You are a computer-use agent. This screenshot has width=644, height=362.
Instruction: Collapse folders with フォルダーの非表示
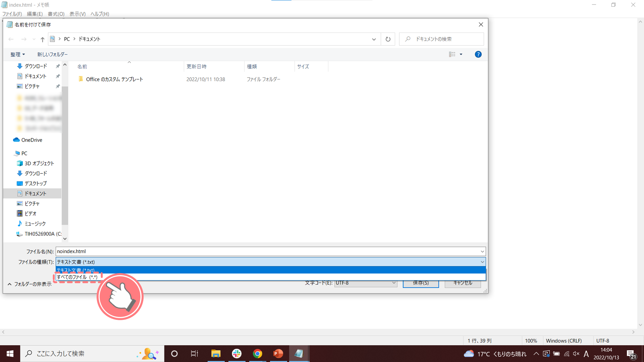[x=29, y=284]
